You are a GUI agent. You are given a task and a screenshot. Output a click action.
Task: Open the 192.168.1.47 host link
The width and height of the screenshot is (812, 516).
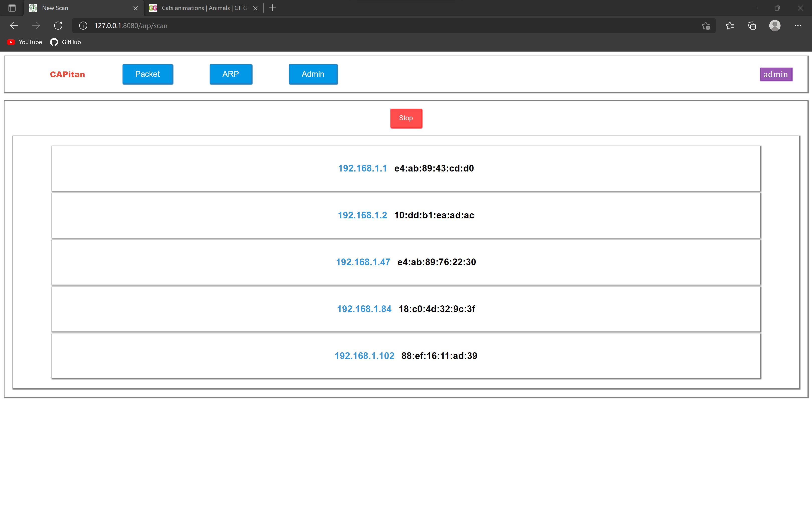363,262
